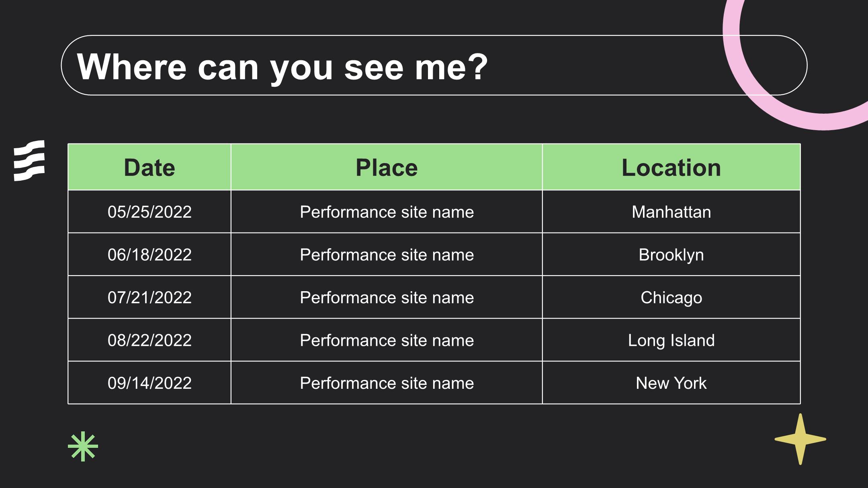This screenshot has width=868, height=488.
Task: Select the Long Island location cell
Action: pos(671,340)
